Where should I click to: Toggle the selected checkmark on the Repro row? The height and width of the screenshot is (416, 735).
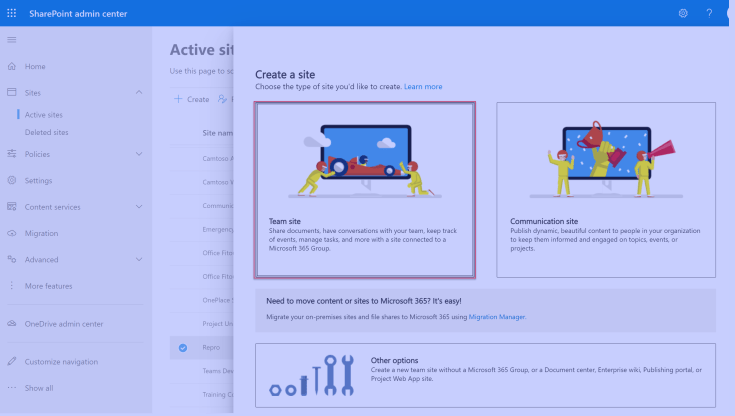(x=182, y=348)
